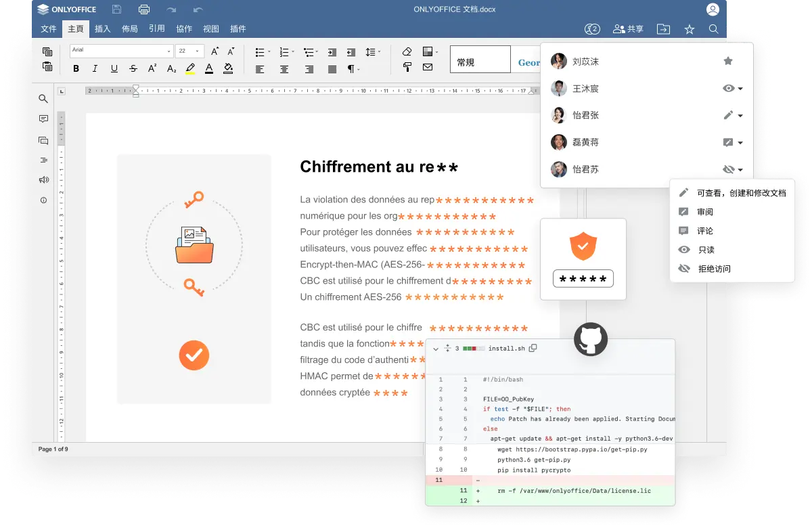This screenshot has width=812, height=528.
Task: Open the document search tool in the sidebar
Action: (x=43, y=98)
